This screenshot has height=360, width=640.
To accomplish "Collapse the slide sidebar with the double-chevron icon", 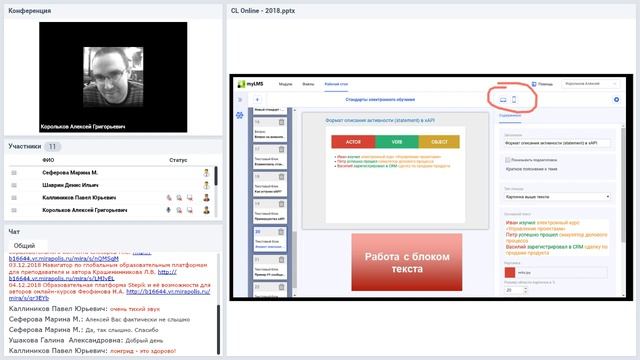I will 240,100.
